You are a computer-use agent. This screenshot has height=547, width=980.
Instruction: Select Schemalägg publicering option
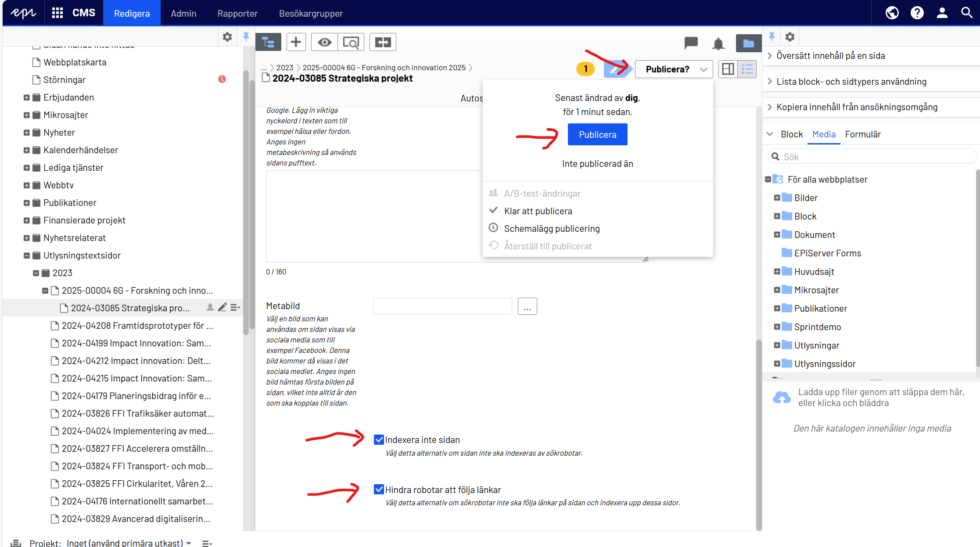pos(552,228)
